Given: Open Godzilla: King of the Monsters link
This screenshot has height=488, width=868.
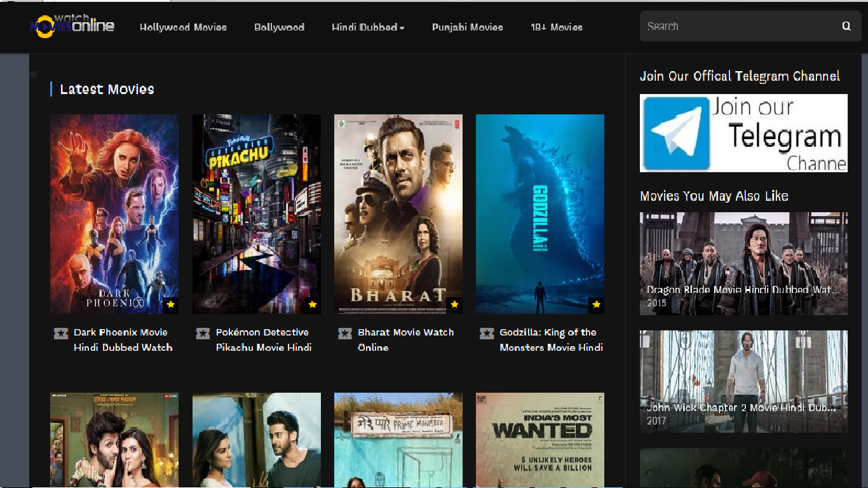Looking at the screenshot, I should (551, 340).
